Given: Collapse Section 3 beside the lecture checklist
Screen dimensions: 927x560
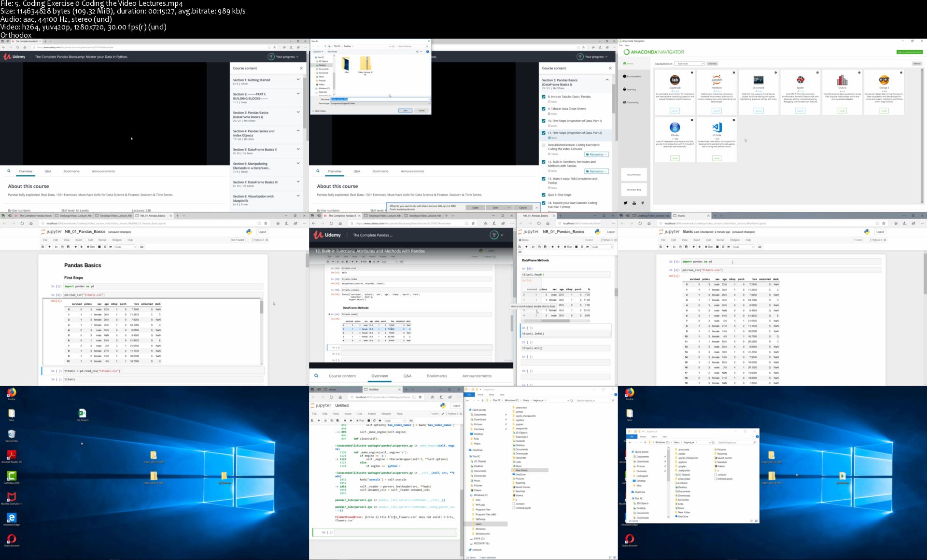Looking at the screenshot, I should tap(607, 80).
